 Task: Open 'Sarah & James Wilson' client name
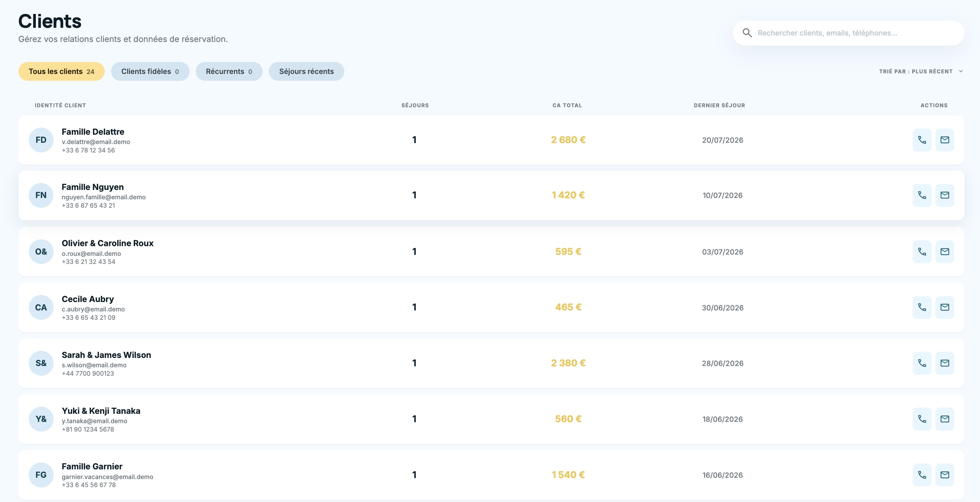click(x=106, y=355)
